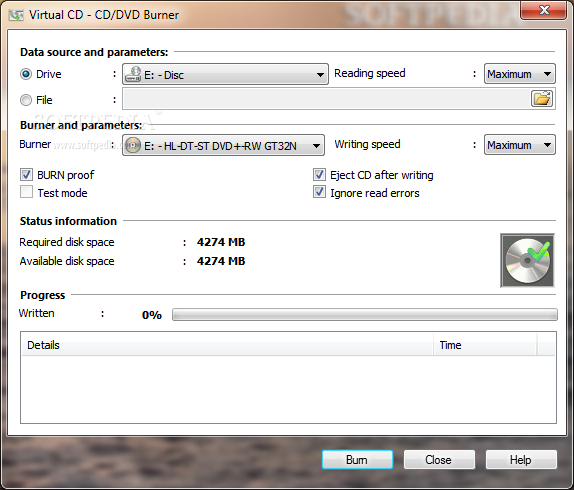574x490 pixels.
Task: Open the Burner dropdown HL-DT-ST DVD+-RW GT32N
Action: tap(223, 145)
